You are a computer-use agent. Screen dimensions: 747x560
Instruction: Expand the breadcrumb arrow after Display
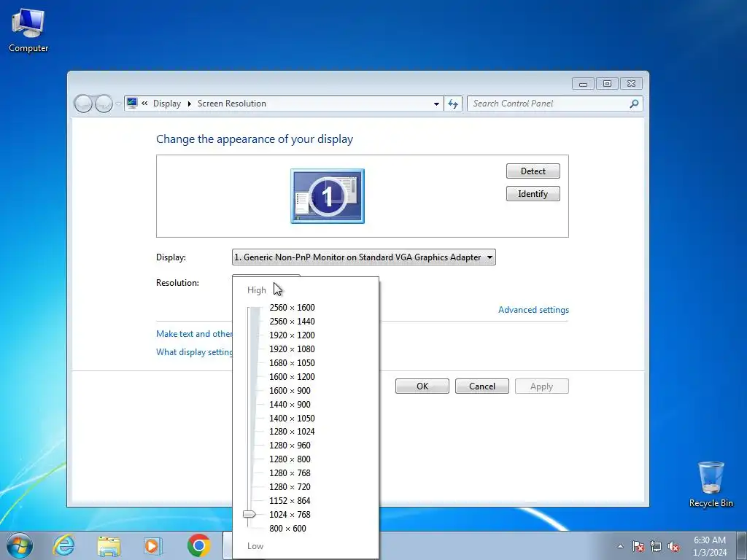(x=189, y=104)
